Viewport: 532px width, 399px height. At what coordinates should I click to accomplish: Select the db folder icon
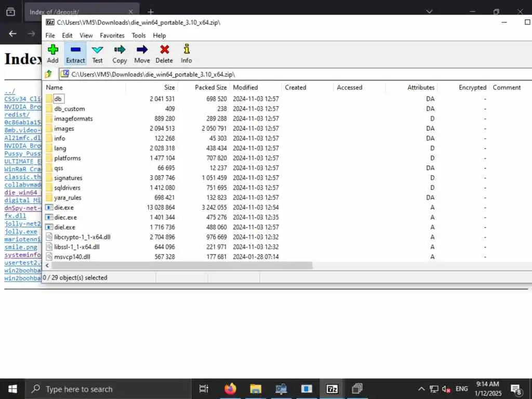click(x=49, y=99)
